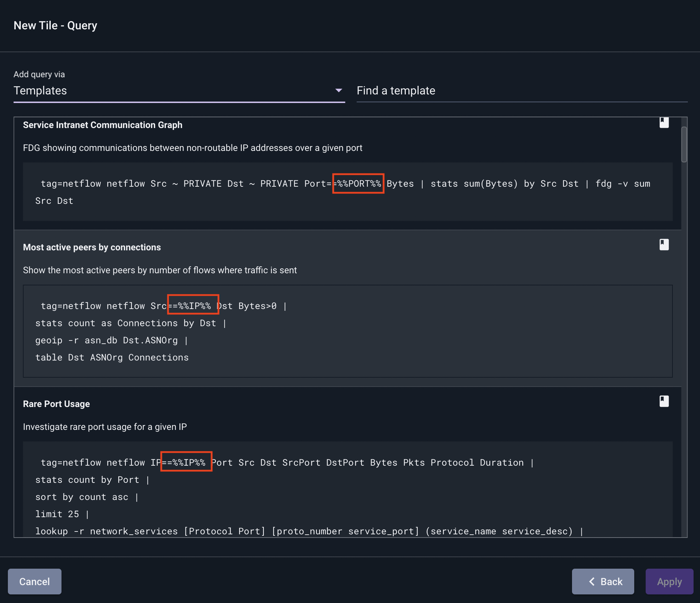Click the Most active peers query code block
700x603 pixels.
click(x=347, y=331)
